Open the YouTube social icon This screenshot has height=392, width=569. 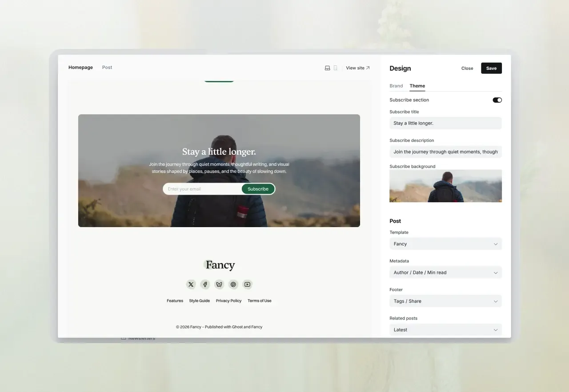click(x=248, y=284)
